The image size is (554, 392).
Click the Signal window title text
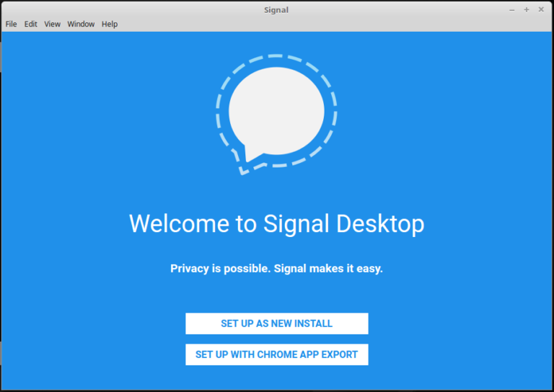point(276,10)
